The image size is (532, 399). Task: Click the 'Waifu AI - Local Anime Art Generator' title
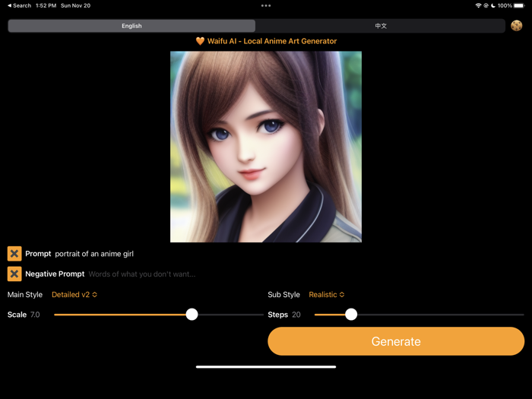272,41
